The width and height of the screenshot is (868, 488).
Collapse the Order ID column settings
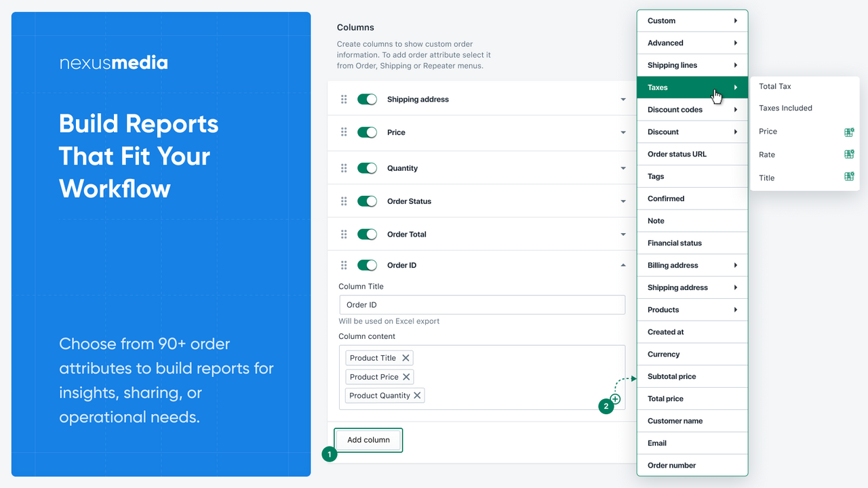click(623, 266)
